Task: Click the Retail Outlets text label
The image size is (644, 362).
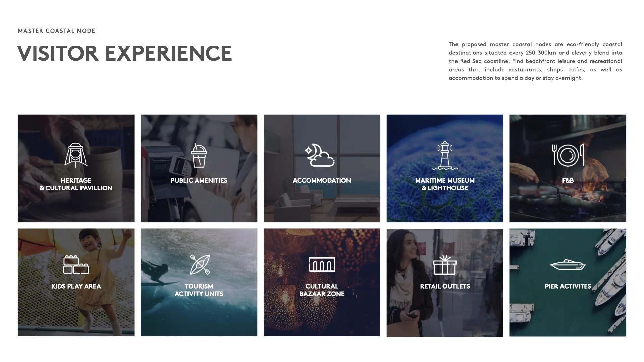Action: coord(445,286)
